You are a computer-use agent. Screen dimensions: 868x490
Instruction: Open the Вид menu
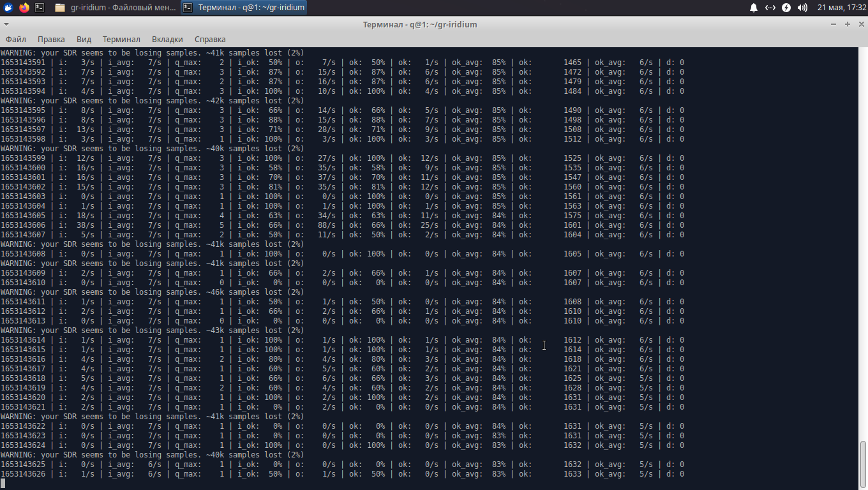(84, 39)
